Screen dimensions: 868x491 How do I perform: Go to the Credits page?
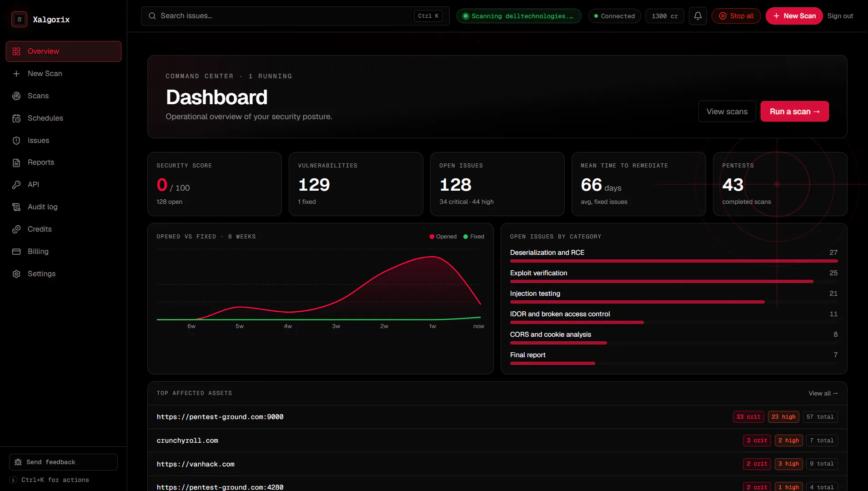64,229
